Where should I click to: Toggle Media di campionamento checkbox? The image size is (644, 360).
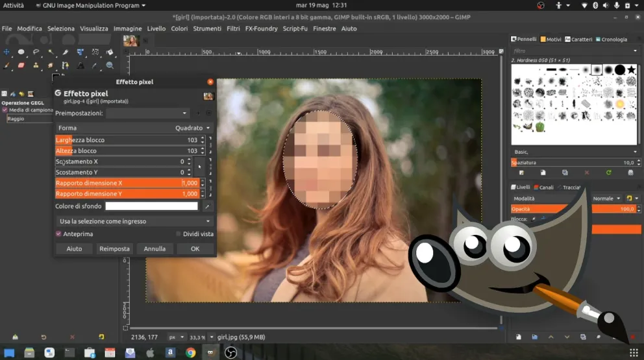[x=5, y=110]
